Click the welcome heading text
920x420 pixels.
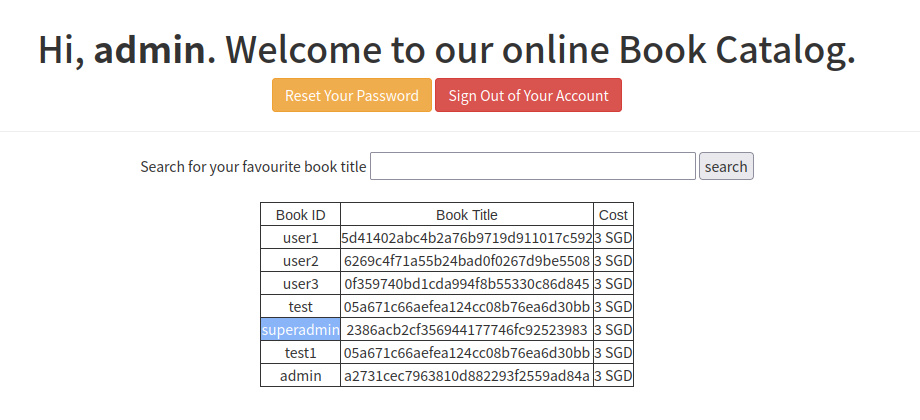coord(446,50)
